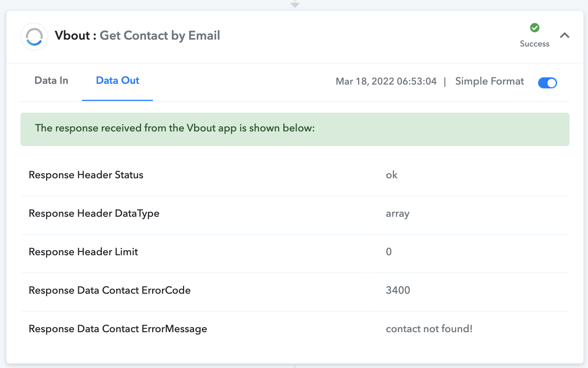The height and width of the screenshot is (368, 588).
Task: Select the error code value 3400
Action: (398, 290)
